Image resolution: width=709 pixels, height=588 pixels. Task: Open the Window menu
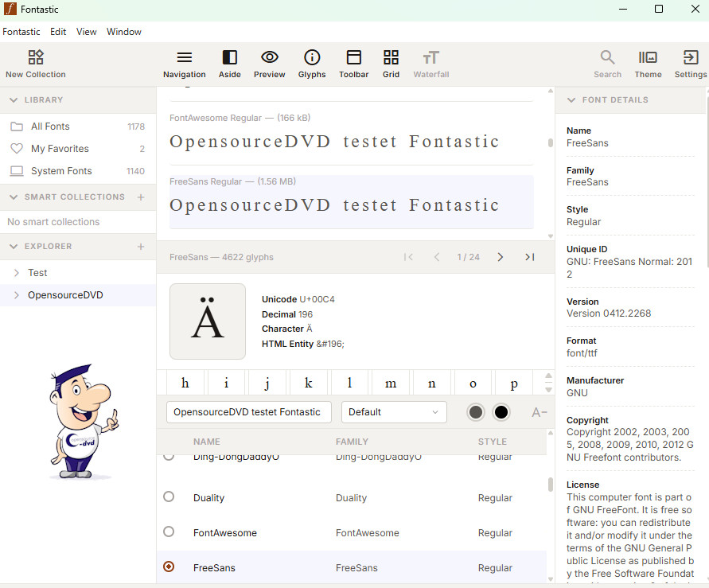pyautogui.click(x=123, y=32)
